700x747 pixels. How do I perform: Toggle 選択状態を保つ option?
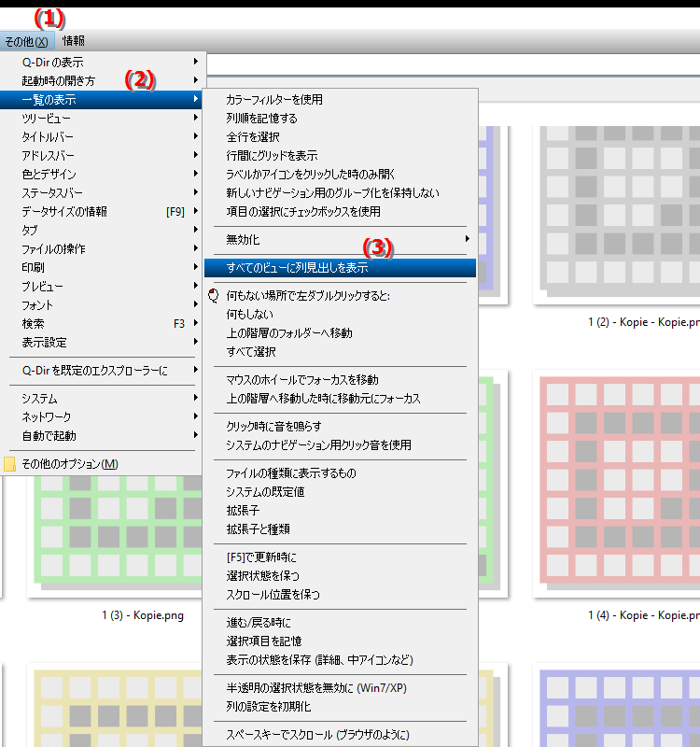340,575
